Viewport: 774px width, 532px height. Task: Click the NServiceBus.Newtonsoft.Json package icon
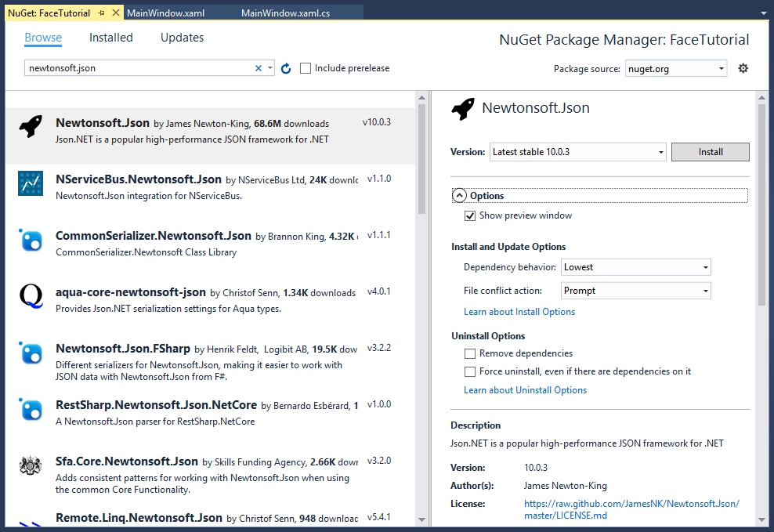tap(31, 183)
